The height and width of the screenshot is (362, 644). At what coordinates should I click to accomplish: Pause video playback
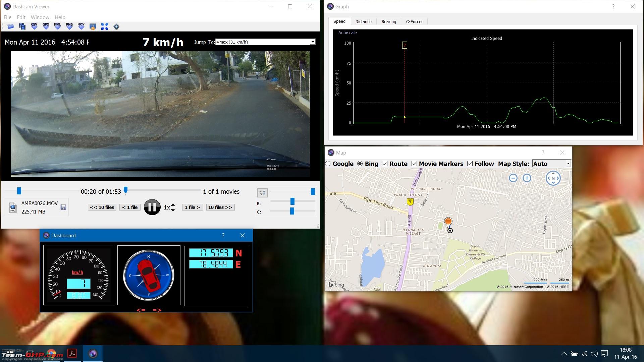tap(152, 207)
